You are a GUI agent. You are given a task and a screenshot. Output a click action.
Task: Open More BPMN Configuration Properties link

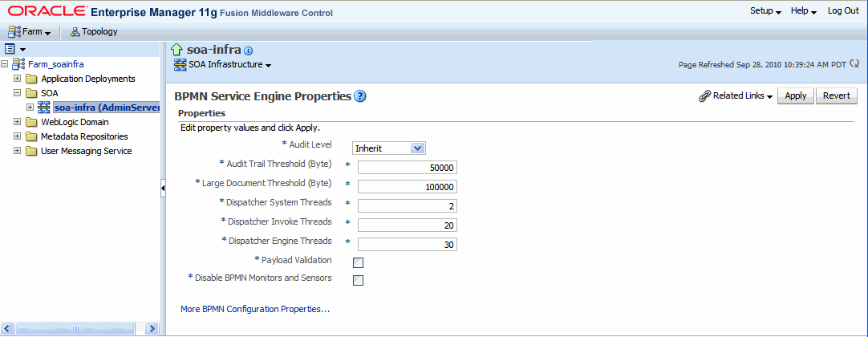point(255,309)
